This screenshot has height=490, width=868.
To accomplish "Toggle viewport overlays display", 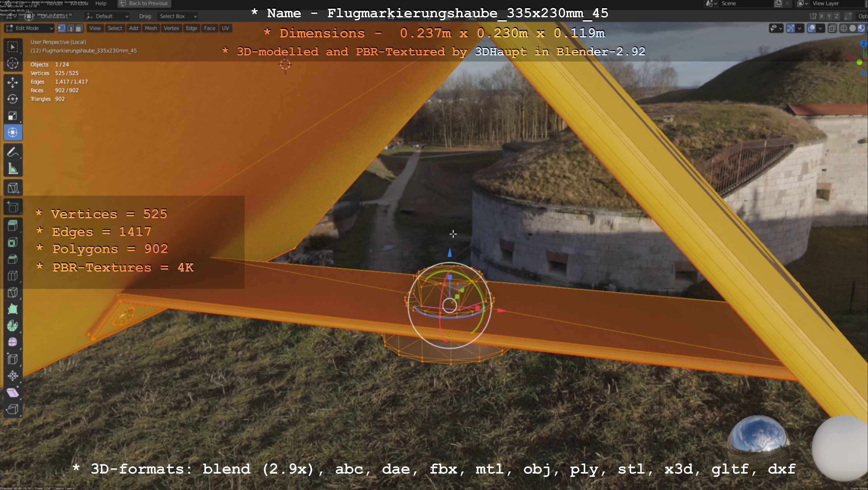I will [x=811, y=28].
